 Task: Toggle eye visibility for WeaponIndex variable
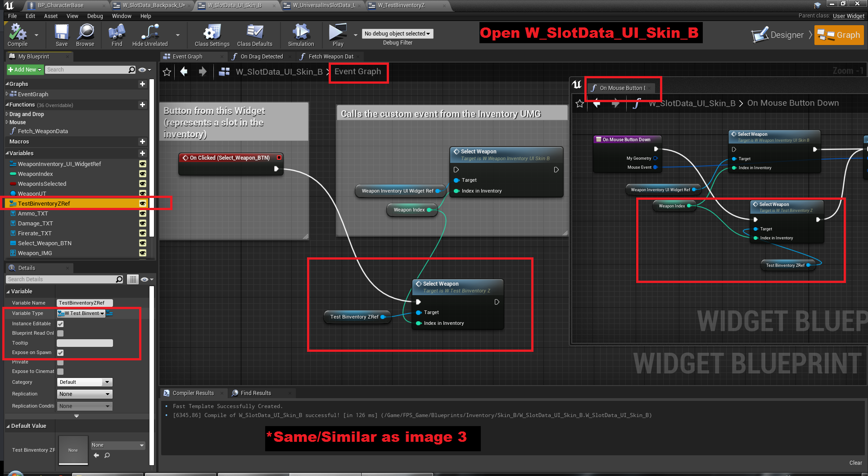(143, 174)
